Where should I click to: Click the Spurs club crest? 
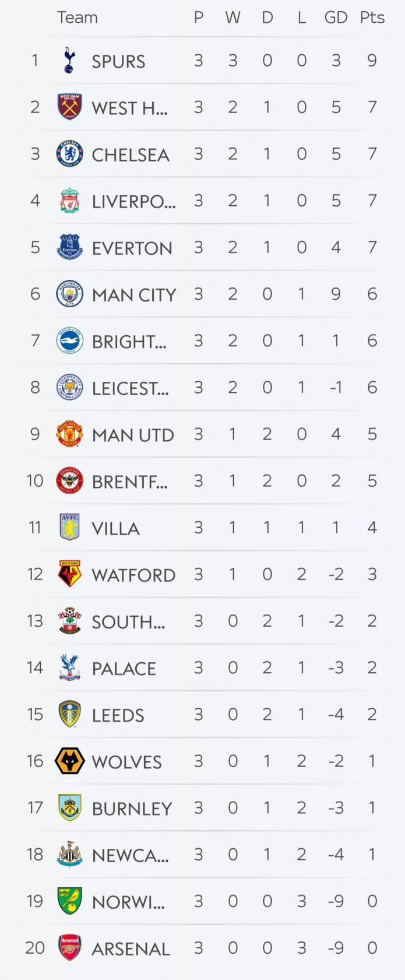[69, 61]
